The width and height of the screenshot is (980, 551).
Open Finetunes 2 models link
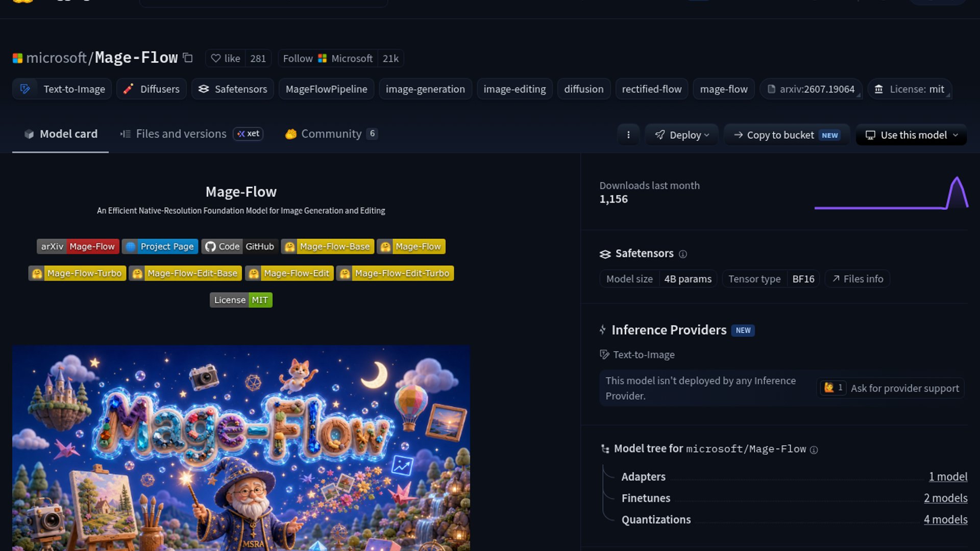coord(945,498)
